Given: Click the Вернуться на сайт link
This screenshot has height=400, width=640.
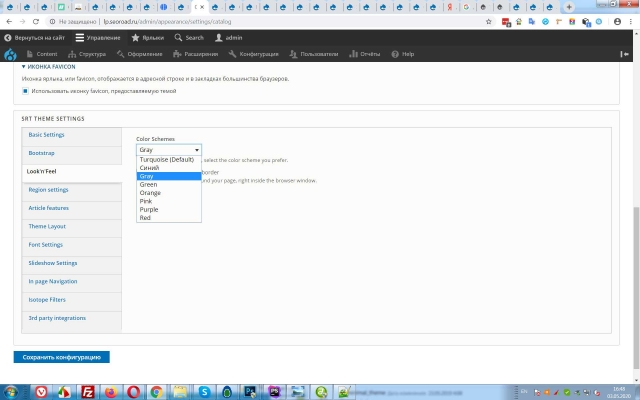Looking at the screenshot, I should [34, 37].
